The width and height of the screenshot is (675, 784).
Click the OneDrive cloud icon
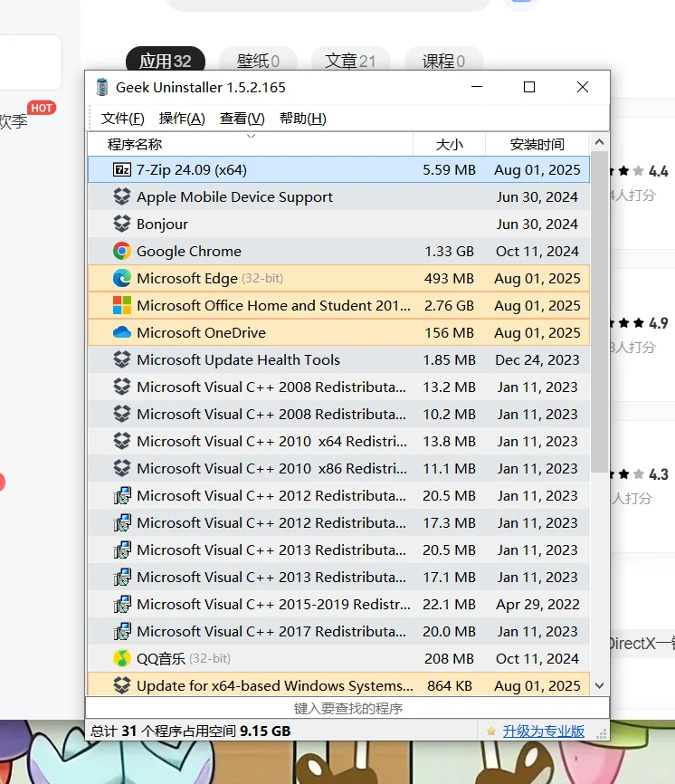[x=122, y=332]
